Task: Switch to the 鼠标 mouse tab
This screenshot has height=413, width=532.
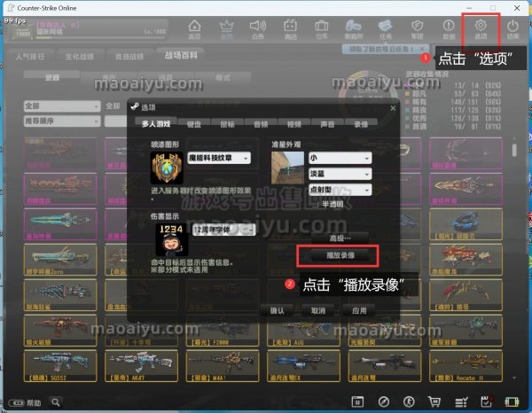Action: (x=227, y=124)
